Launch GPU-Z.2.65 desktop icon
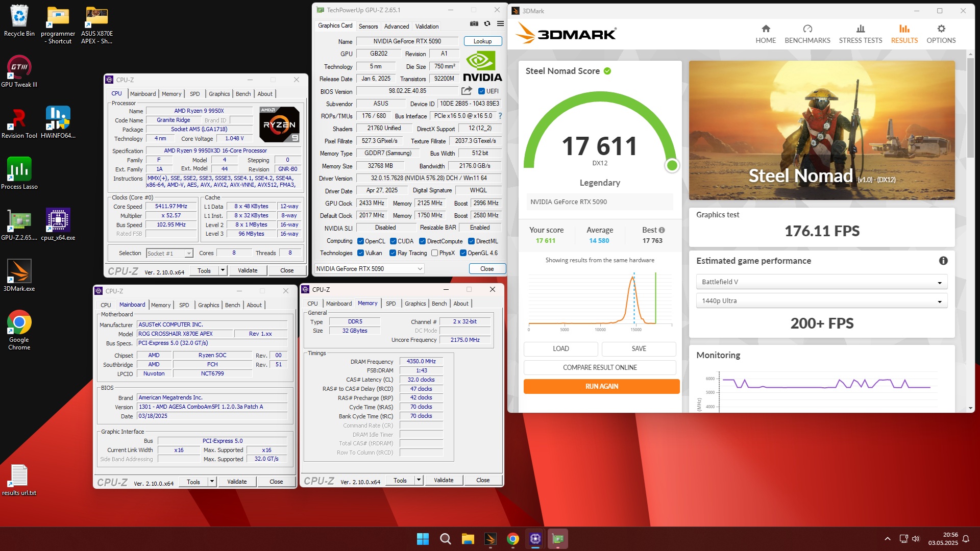Image resolution: width=980 pixels, height=551 pixels. coord(19,224)
